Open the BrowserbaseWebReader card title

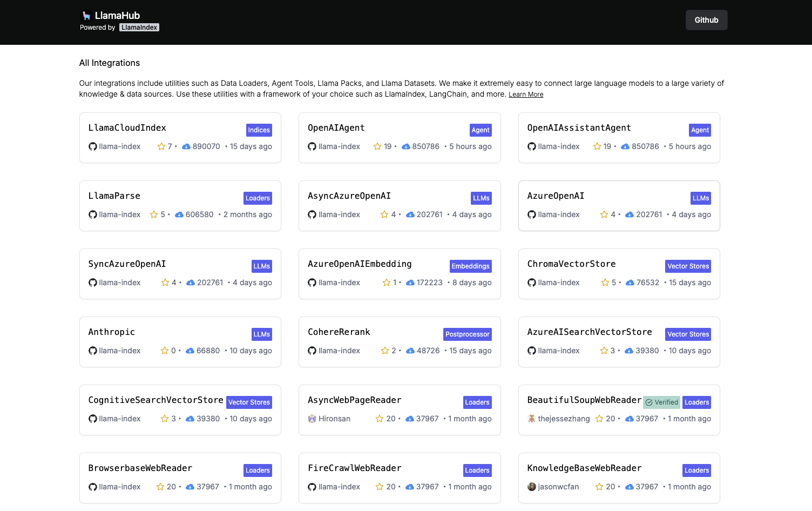[140, 468]
